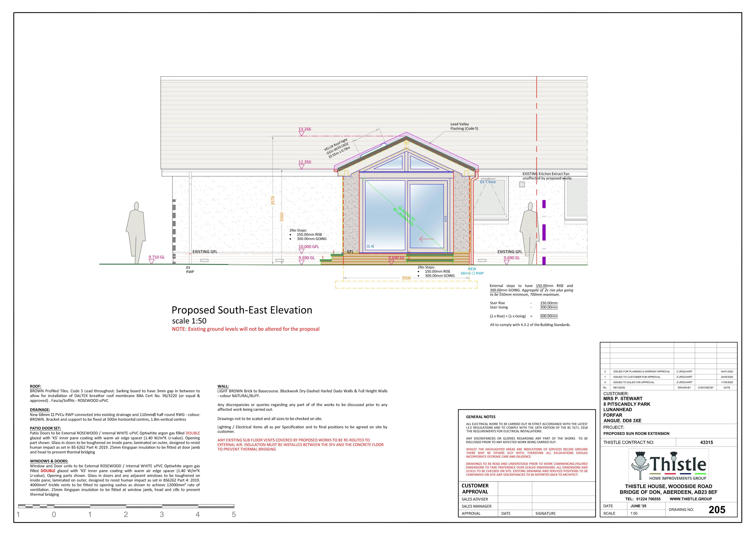
Task: Click the red sliding direction arrow on the patio door
Action: 427,239
